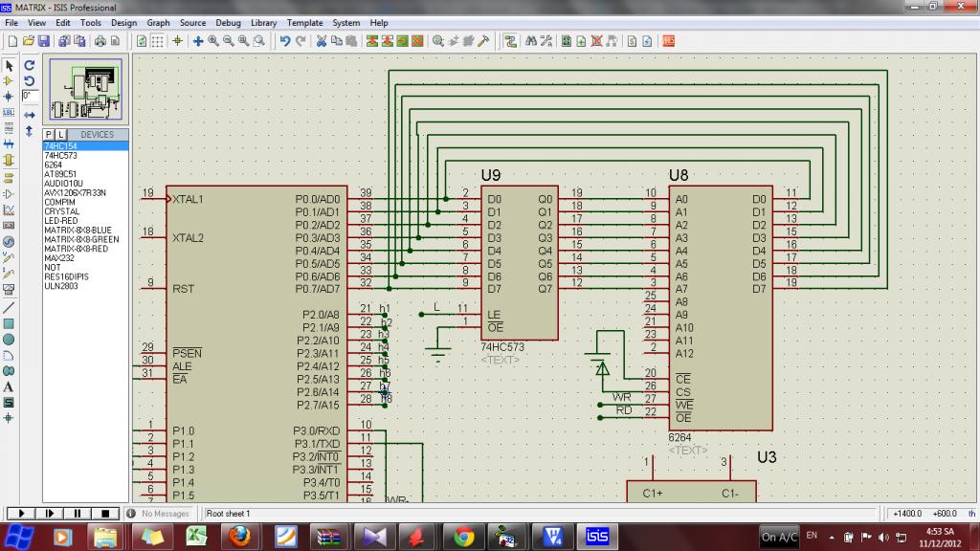The width and height of the screenshot is (980, 551).
Task: Click the schematic overview thumbnail
Action: [x=85, y=90]
